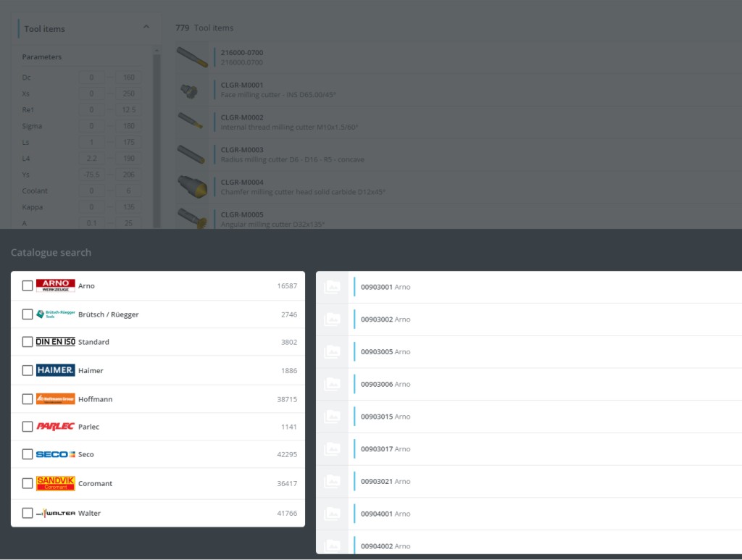Select catalogue item 00903006 Arno

pos(529,384)
